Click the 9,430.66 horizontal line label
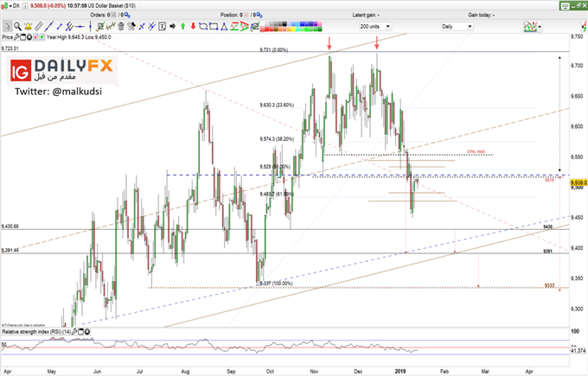The height and width of the screenshot is (376, 588). [10, 226]
